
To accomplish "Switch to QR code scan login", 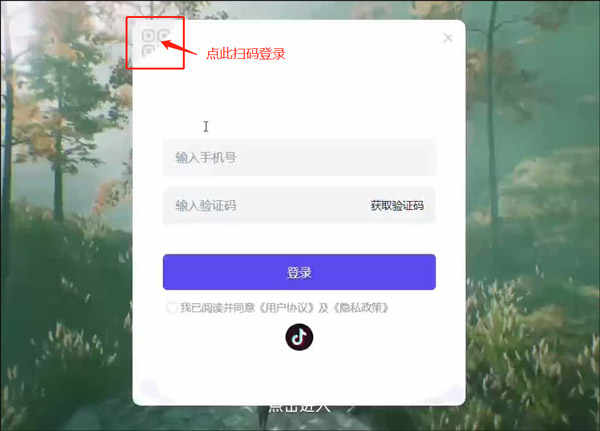I will pos(155,42).
